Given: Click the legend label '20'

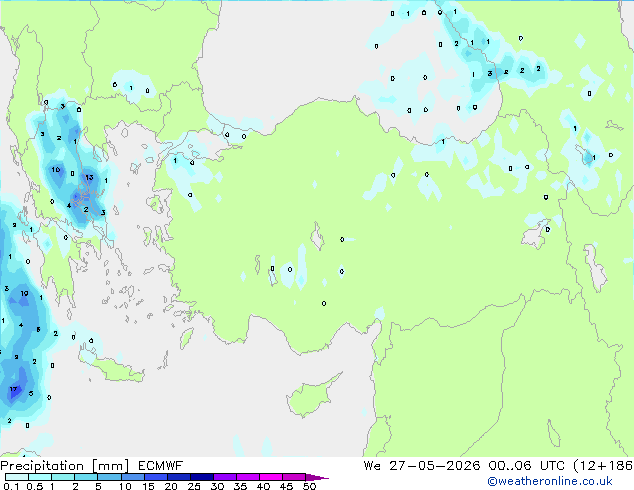Looking at the screenshot, I should pos(171,486).
